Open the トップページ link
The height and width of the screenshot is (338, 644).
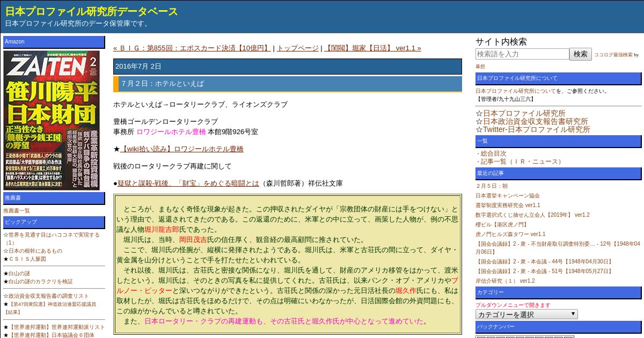[x=298, y=48]
